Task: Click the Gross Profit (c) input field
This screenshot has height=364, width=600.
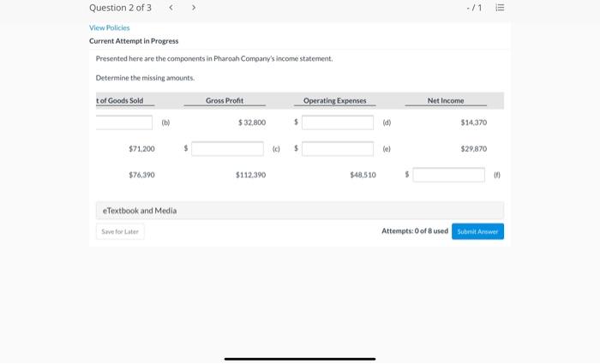Action: click(227, 149)
